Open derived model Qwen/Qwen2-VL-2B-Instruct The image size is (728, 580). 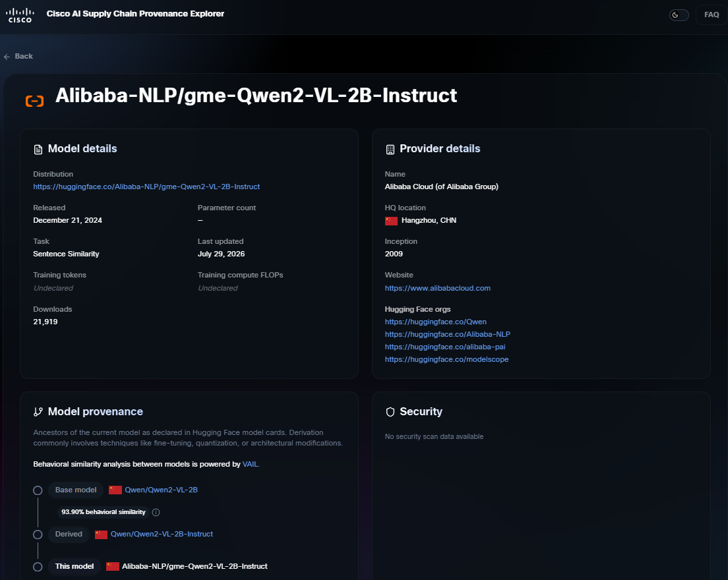pyautogui.click(x=162, y=534)
